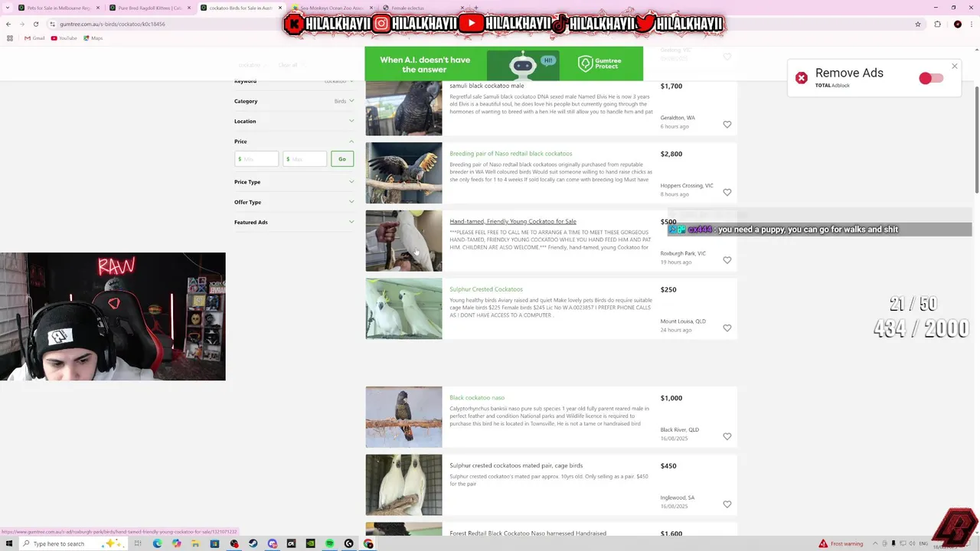
Task: Switch to Chrome on the taskbar
Action: click(x=368, y=543)
